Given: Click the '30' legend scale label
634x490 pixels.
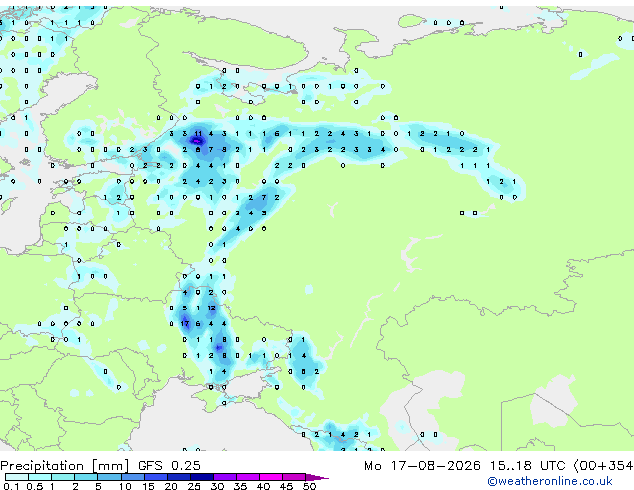Looking at the screenshot, I should click(x=217, y=486).
